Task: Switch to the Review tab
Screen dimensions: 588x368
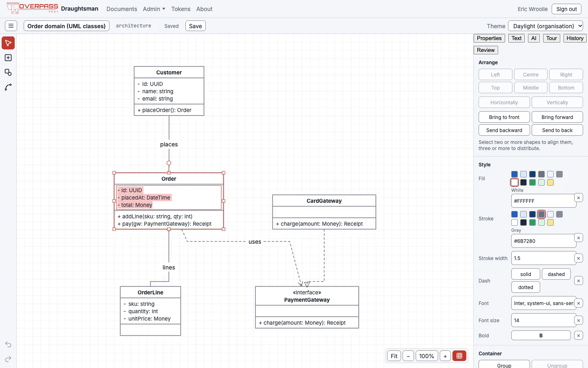Action: click(486, 50)
